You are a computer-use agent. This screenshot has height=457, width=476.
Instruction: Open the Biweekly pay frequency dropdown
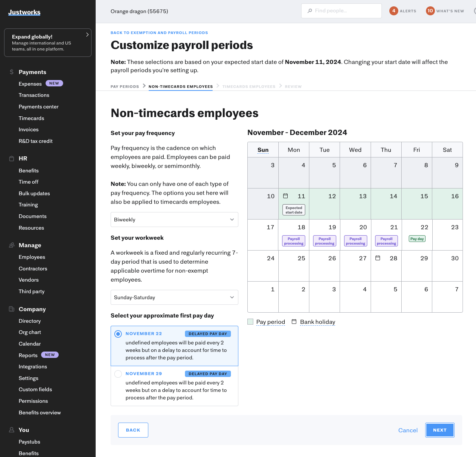pyautogui.click(x=174, y=220)
